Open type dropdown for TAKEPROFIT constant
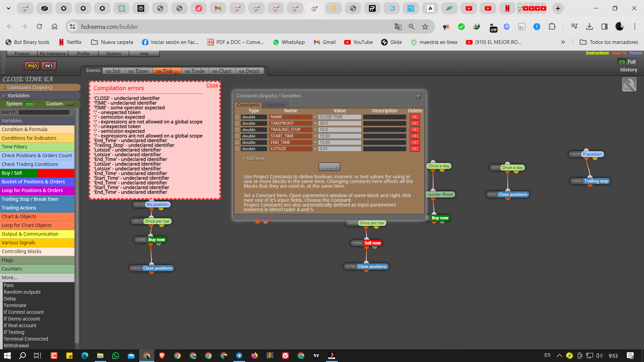 pos(254,123)
